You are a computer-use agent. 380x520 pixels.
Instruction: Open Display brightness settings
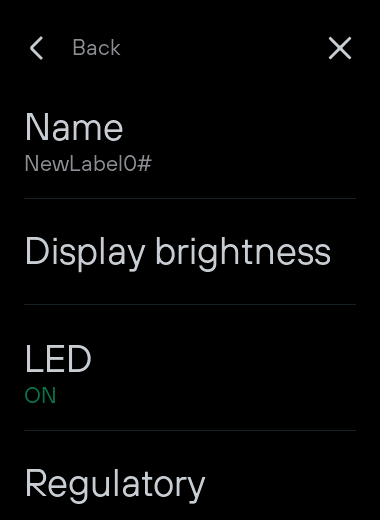[190, 252]
